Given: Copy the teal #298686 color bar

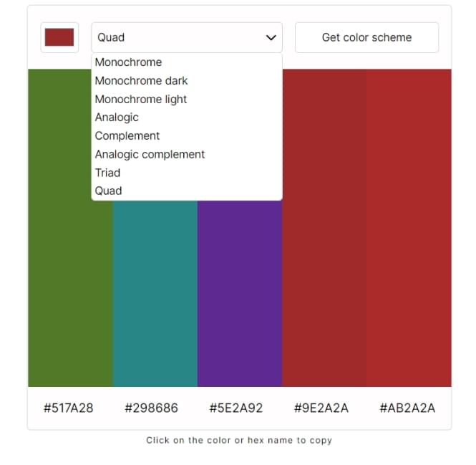Looking at the screenshot, I should [x=155, y=294].
